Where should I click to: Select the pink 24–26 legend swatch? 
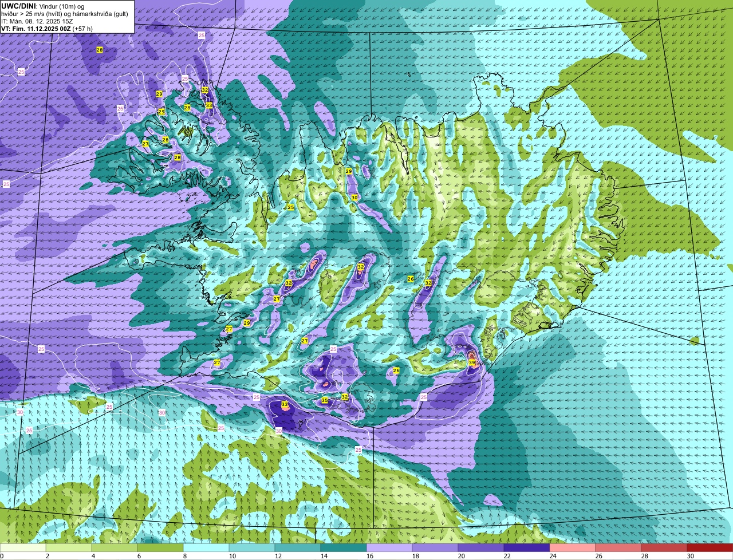[x=573, y=548]
